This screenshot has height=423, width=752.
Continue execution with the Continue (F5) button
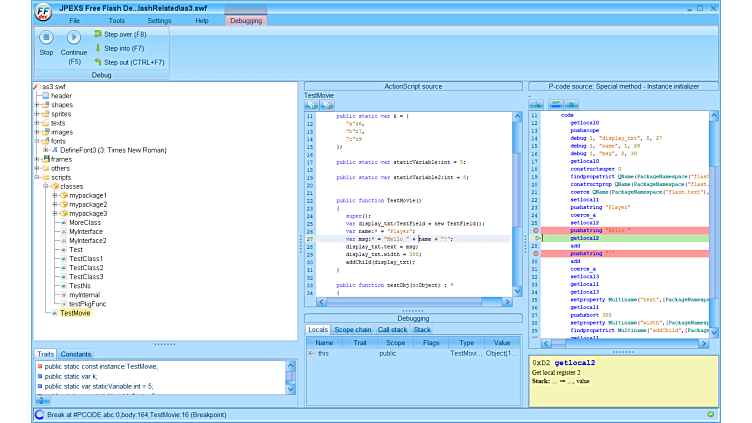point(73,47)
